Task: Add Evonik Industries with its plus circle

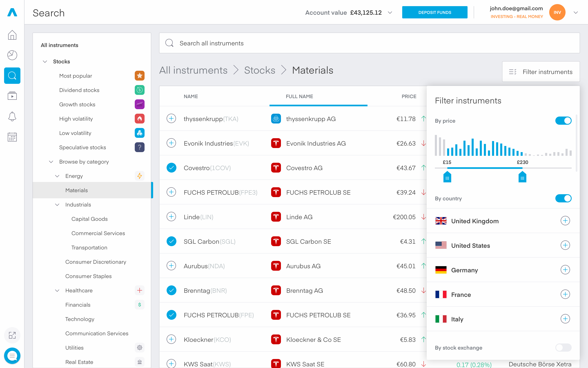Action: (171, 143)
